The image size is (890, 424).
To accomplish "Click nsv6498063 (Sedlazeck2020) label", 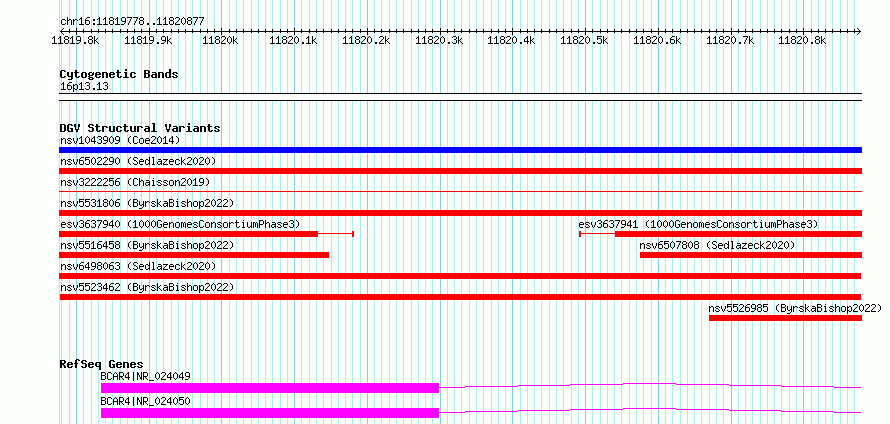I will pos(138,266).
